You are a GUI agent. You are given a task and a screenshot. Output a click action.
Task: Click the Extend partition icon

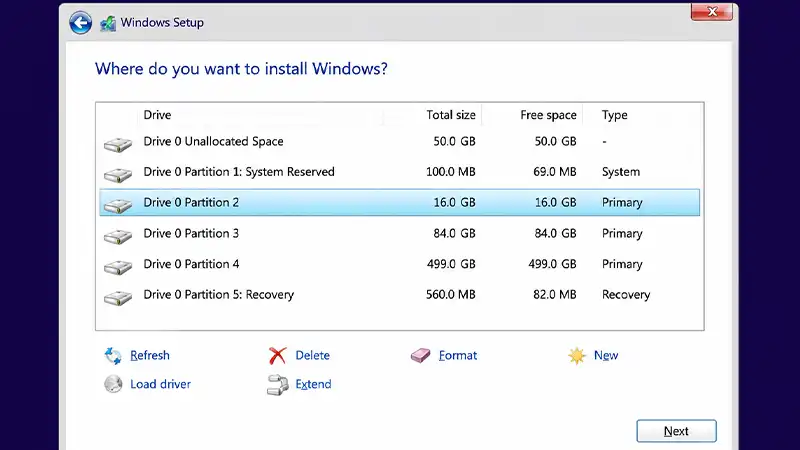click(278, 385)
